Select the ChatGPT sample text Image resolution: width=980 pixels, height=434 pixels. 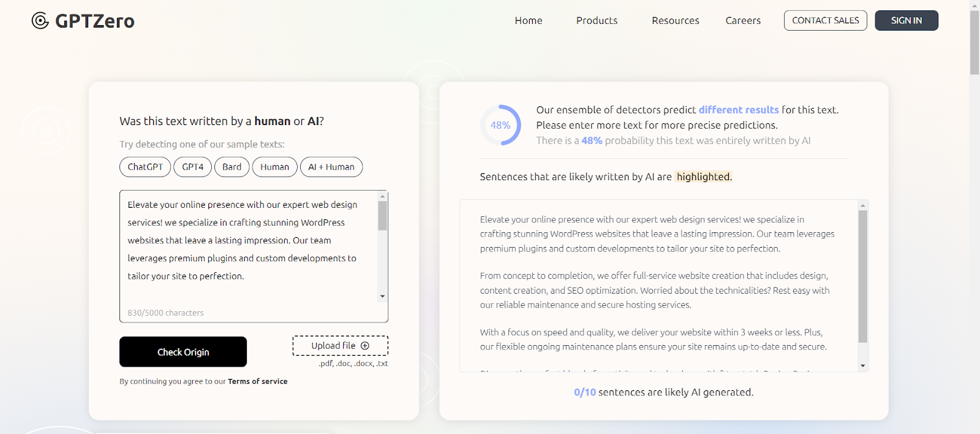pos(145,167)
